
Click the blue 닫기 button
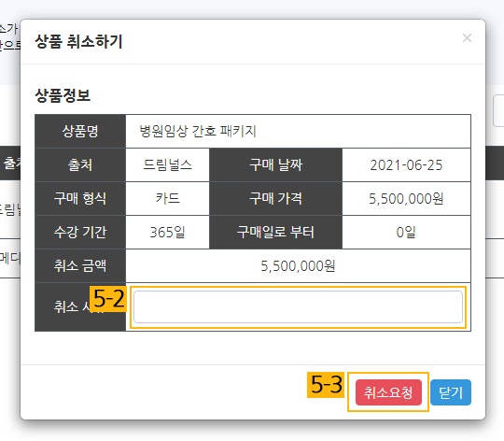pos(451,392)
